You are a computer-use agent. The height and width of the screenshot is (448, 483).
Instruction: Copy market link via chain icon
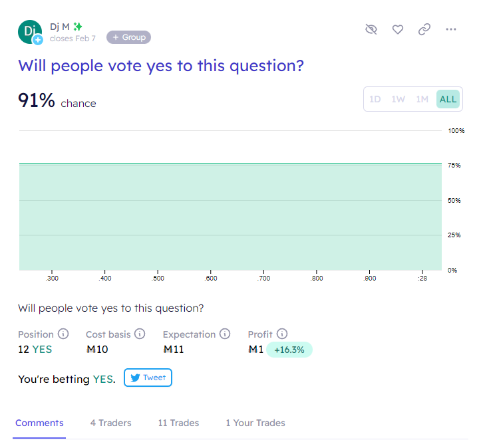click(424, 29)
